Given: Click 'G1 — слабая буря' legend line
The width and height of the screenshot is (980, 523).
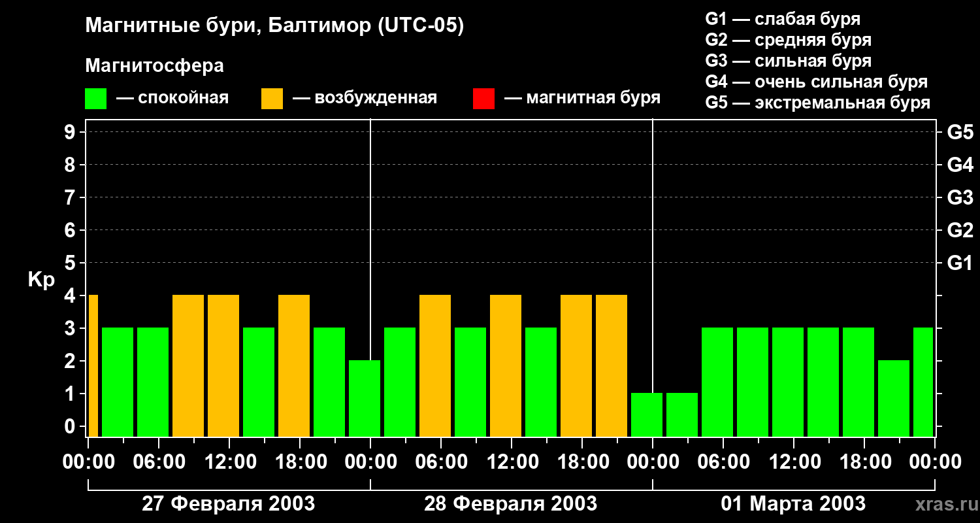Looking at the screenshot, I should 783,19.
